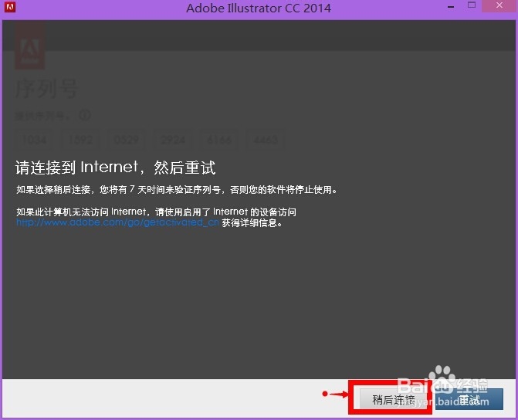Click the 稍后连接 button
This screenshot has height=420, width=518.
tap(393, 399)
